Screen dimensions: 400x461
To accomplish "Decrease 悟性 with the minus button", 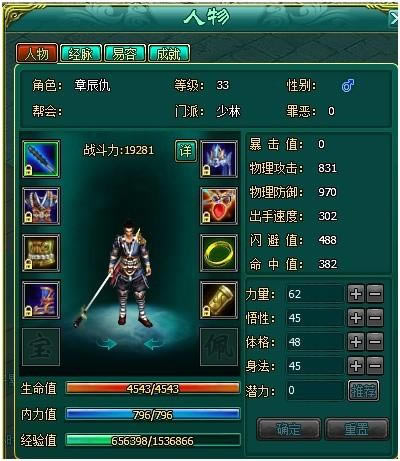I will pos(375,318).
